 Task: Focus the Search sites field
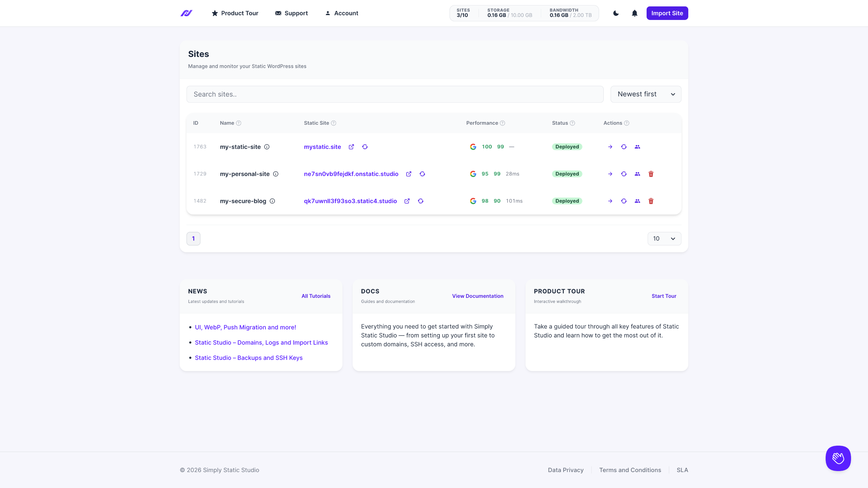[395, 94]
